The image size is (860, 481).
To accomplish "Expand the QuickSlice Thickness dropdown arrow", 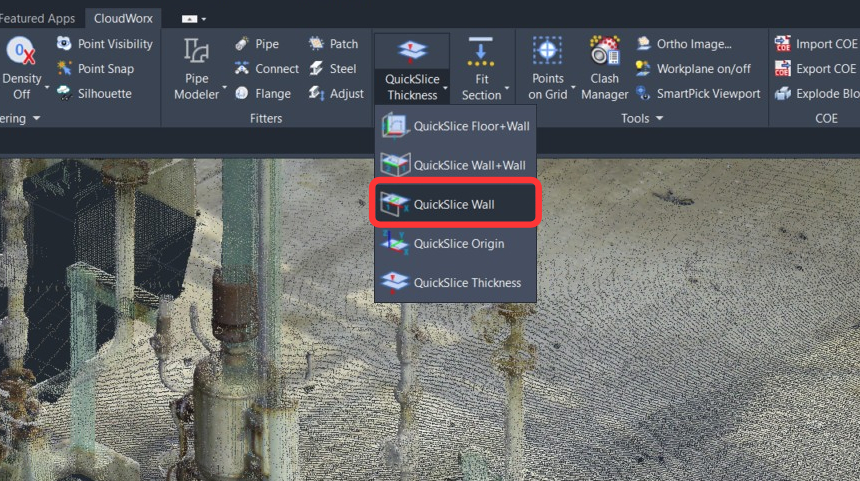I will [445, 87].
